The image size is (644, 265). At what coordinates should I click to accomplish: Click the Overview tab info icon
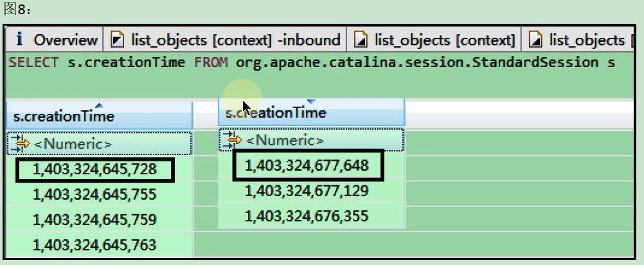tap(19, 39)
